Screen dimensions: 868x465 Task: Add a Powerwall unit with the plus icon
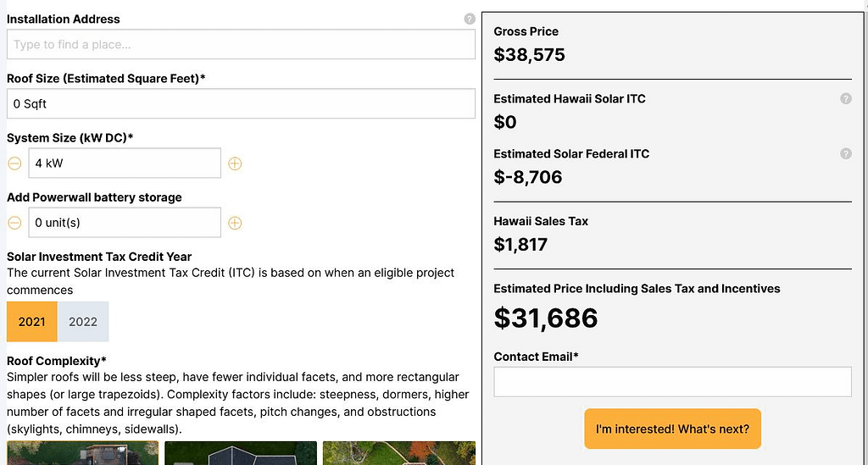[x=235, y=223]
